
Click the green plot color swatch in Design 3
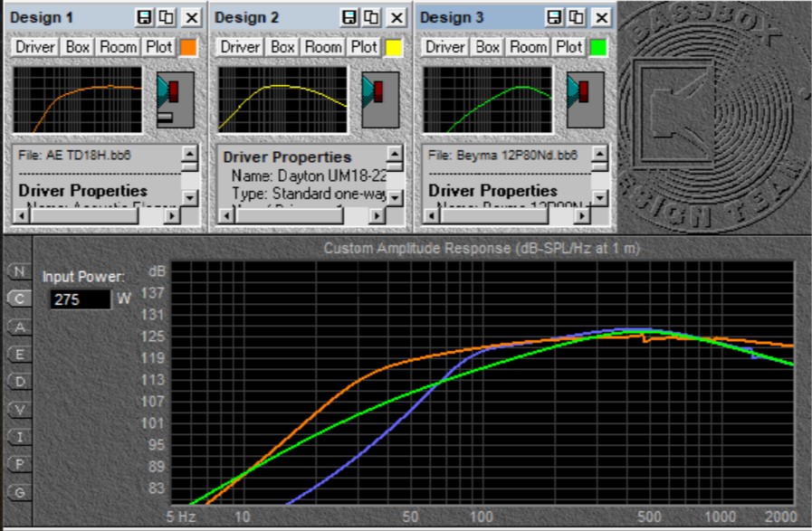pyautogui.click(x=598, y=48)
